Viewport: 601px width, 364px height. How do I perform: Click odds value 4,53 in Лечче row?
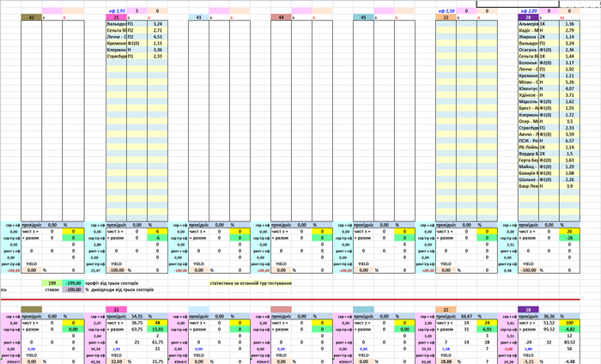(x=157, y=37)
